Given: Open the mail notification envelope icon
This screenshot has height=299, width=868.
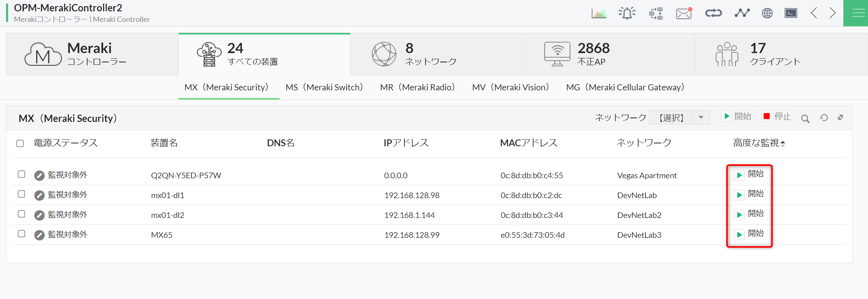Looking at the screenshot, I should click(x=684, y=13).
